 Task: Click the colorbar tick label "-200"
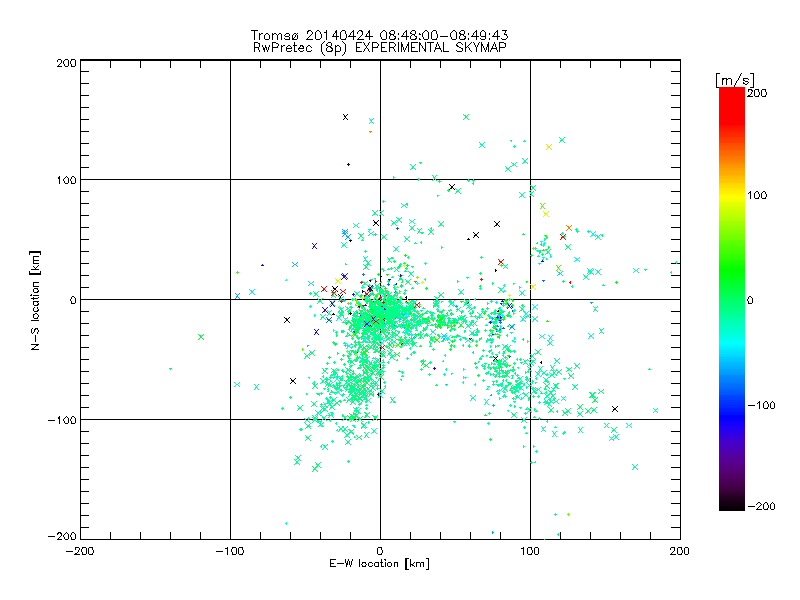click(761, 506)
